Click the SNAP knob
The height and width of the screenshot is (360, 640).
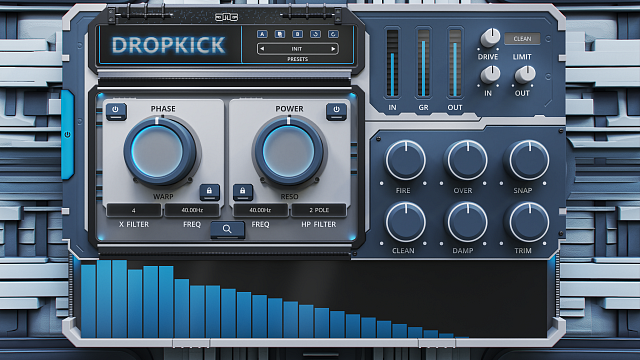528,160
